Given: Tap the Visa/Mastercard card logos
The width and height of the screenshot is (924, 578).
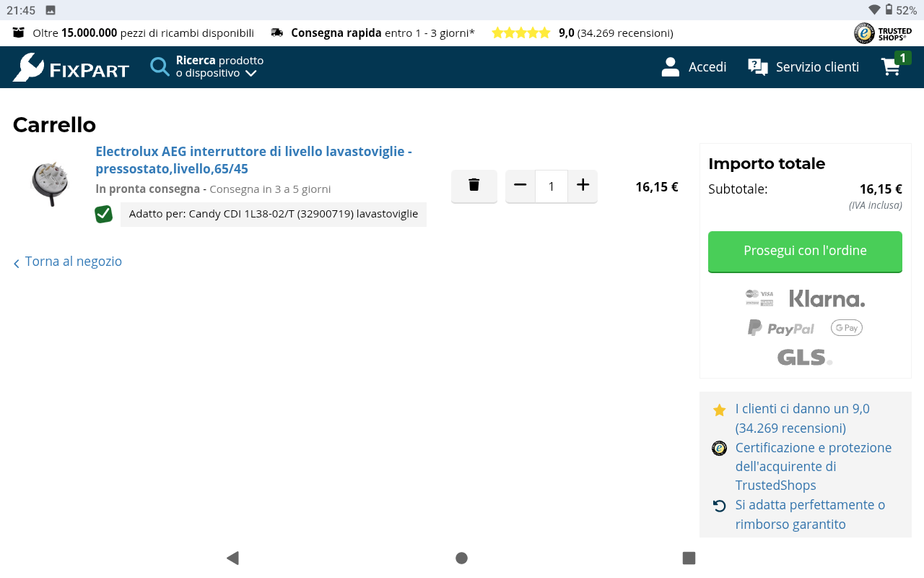Looking at the screenshot, I should coord(759,298).
